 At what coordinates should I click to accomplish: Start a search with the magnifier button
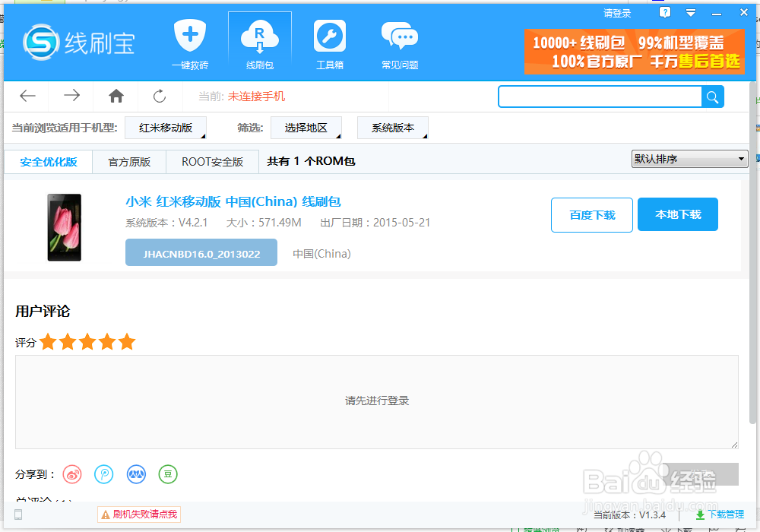coord(712,97)
